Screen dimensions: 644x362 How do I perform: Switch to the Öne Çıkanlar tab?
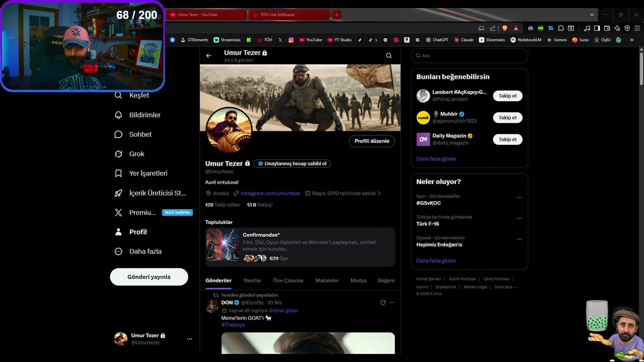288,281
